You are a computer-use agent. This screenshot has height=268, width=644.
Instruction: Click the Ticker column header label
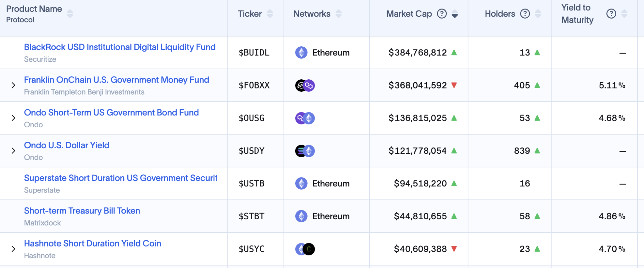click(250, 14)
